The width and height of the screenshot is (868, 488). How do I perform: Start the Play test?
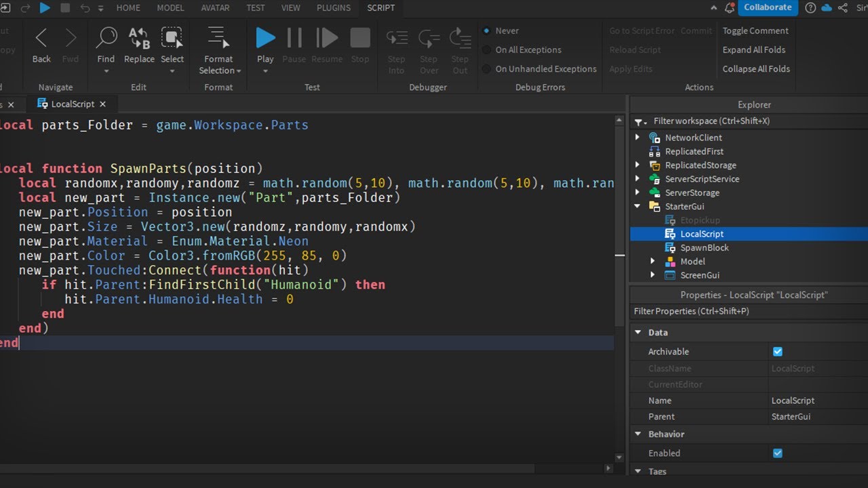click(265, 38)
